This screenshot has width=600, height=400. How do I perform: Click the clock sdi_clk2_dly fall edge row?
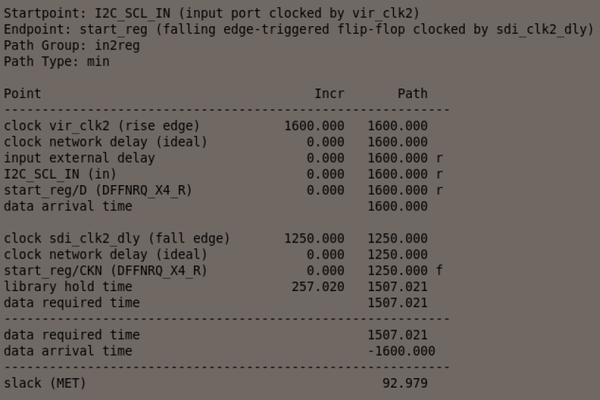coord(117,238)
